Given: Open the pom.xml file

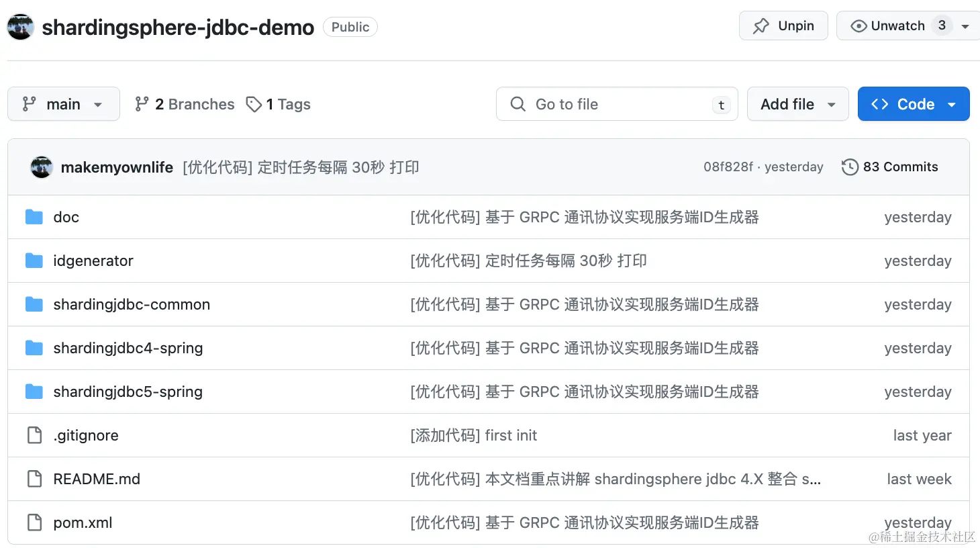Looking at the screenshot, I should click(x=83, y=522).
